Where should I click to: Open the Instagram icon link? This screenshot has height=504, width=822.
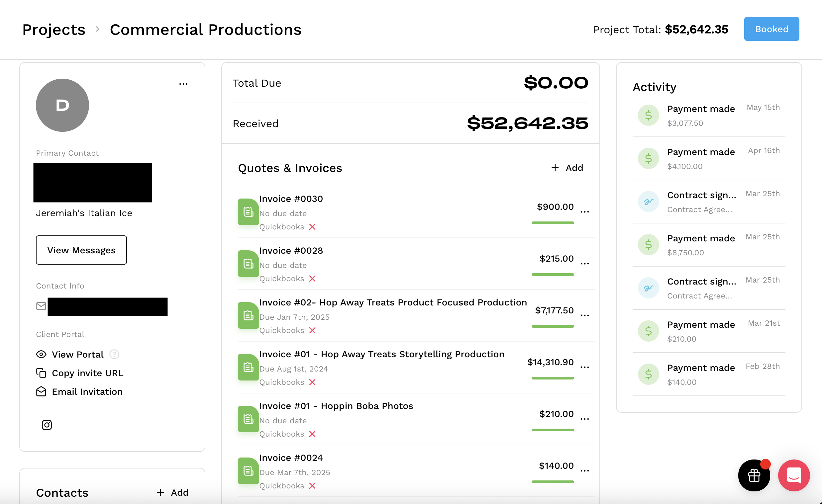[x=47, y=425]
